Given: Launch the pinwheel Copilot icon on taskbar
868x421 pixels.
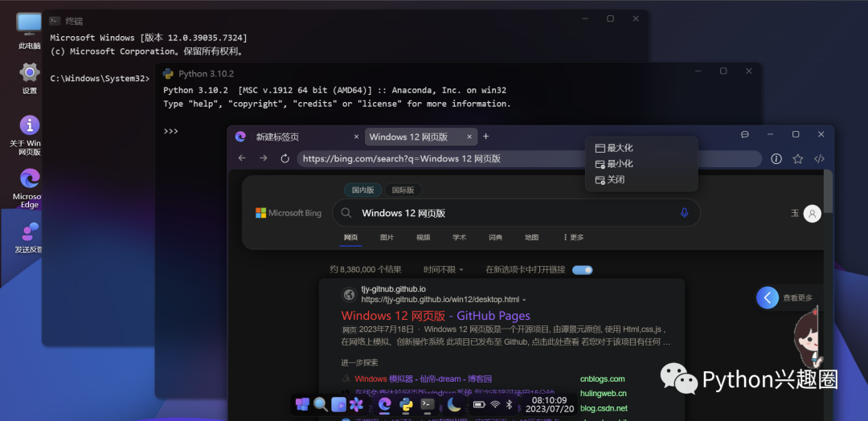Looking at the screenshot, I should pyautogui.click(x=356, y=404).
